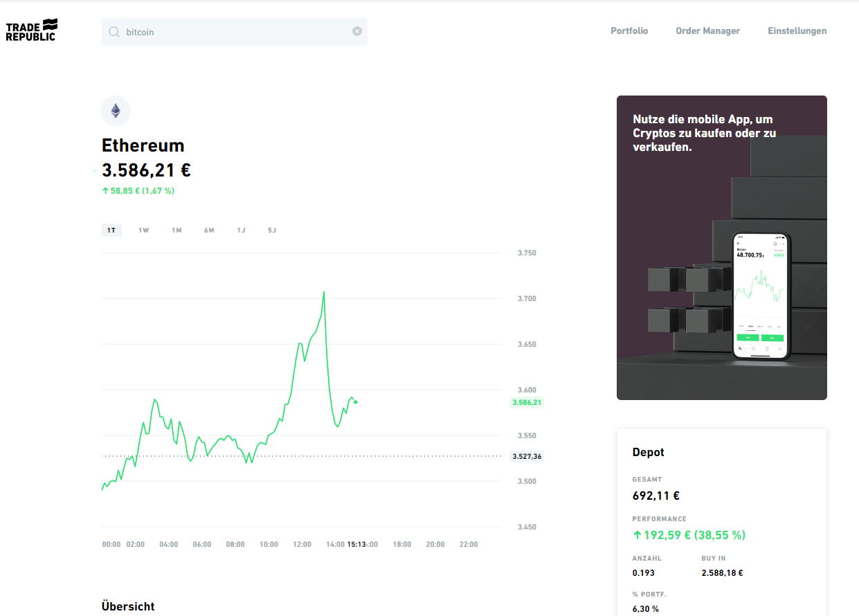This screenshot has height=616, width=859.
Task: Clear the search field using the X icon
Action: tap(357, 30)
